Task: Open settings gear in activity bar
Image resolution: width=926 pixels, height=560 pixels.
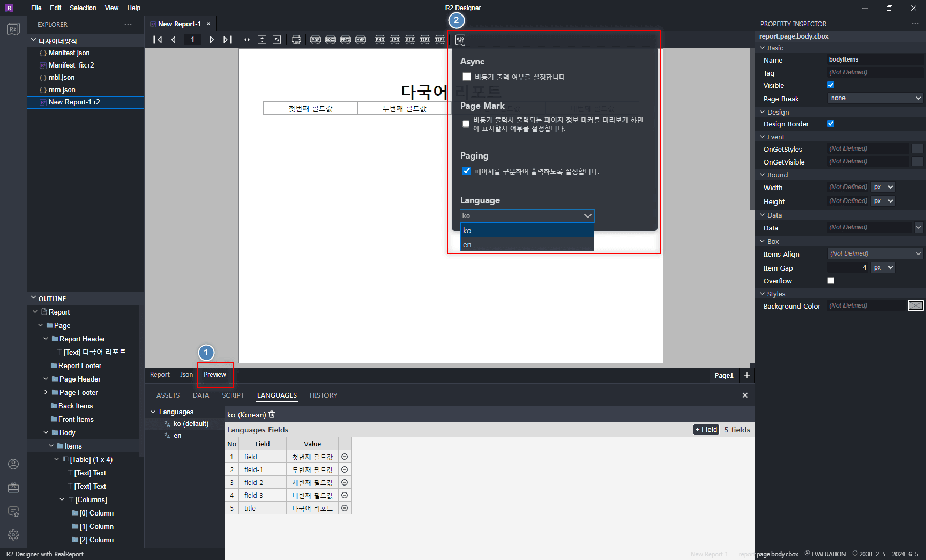Action: click(x=13, y=534)
